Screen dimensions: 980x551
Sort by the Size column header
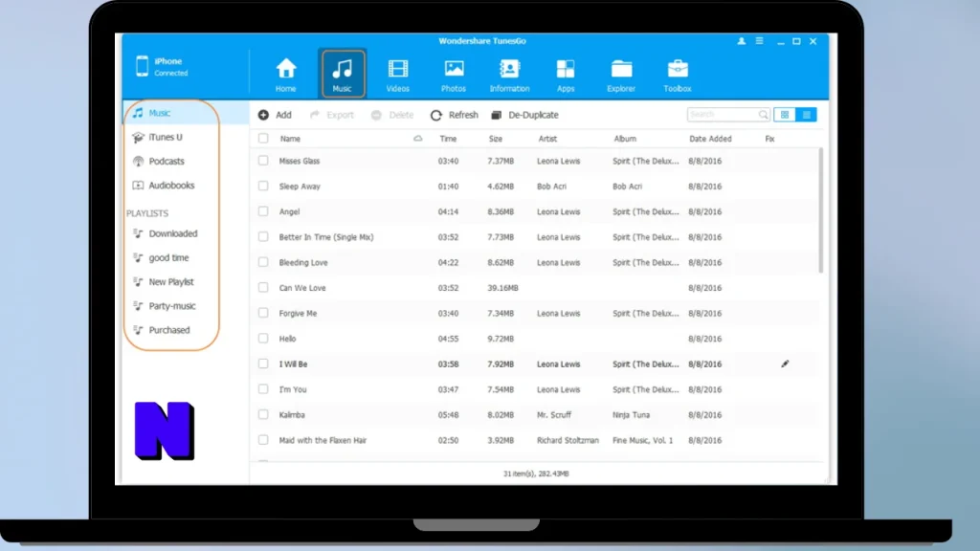pyautogui.click(x=496, y=139)
